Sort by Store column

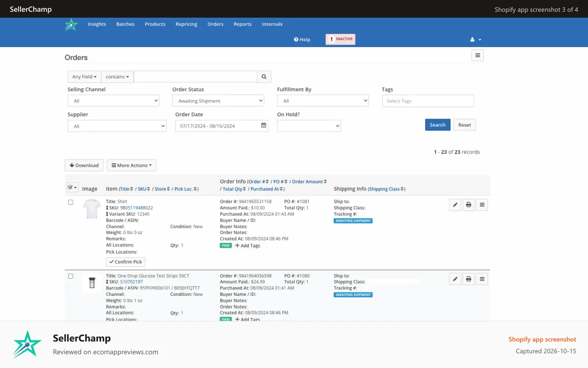pyautogui.click(x=162, y=189)
